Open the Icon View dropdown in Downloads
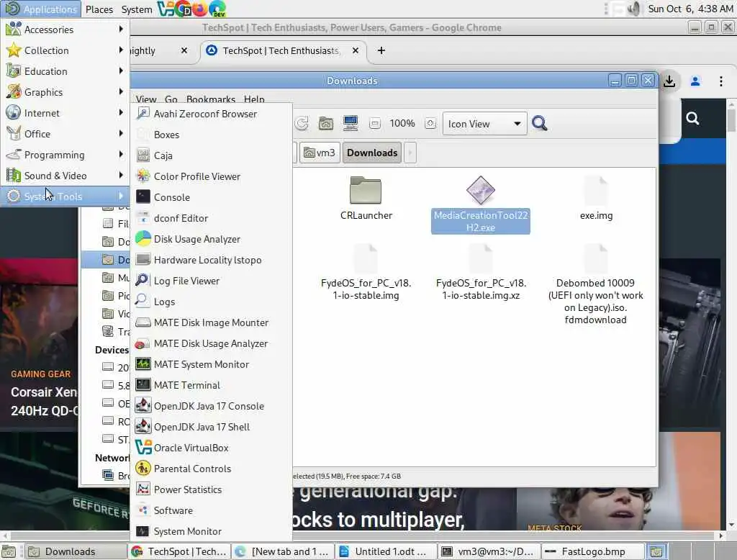737x560 pixels. 484,124
